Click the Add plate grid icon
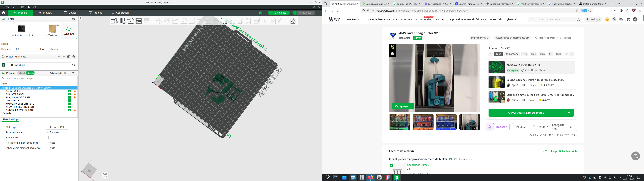The height and width of the screenshot is (181, 644). click(122, 21)
